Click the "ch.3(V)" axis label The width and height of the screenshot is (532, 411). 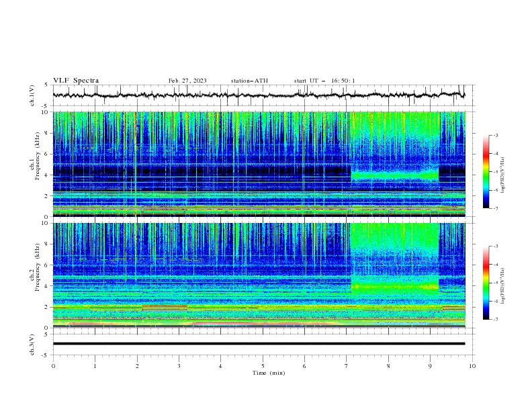[32, 345]
